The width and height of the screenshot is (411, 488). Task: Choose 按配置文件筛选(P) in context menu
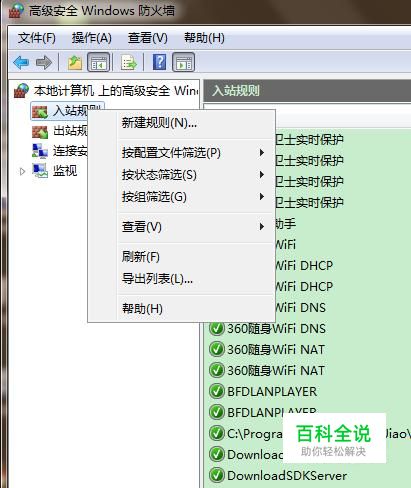coord(181,153)
